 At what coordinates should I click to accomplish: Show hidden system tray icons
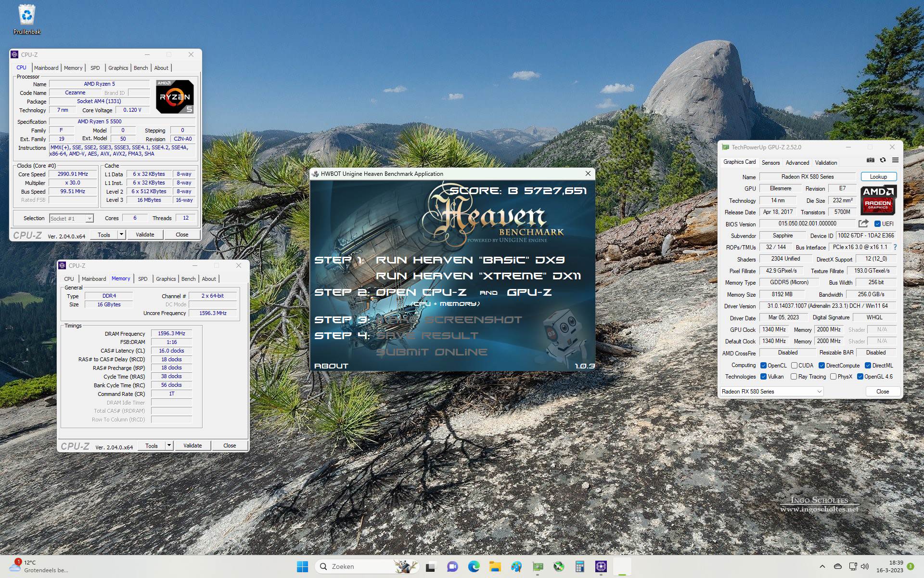click(822, 566)
